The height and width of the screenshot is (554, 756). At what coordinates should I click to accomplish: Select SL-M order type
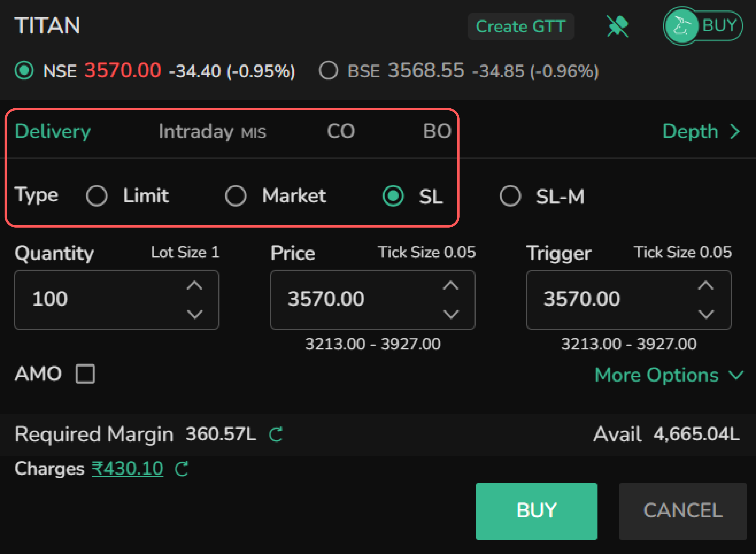[x=510, y=196]
